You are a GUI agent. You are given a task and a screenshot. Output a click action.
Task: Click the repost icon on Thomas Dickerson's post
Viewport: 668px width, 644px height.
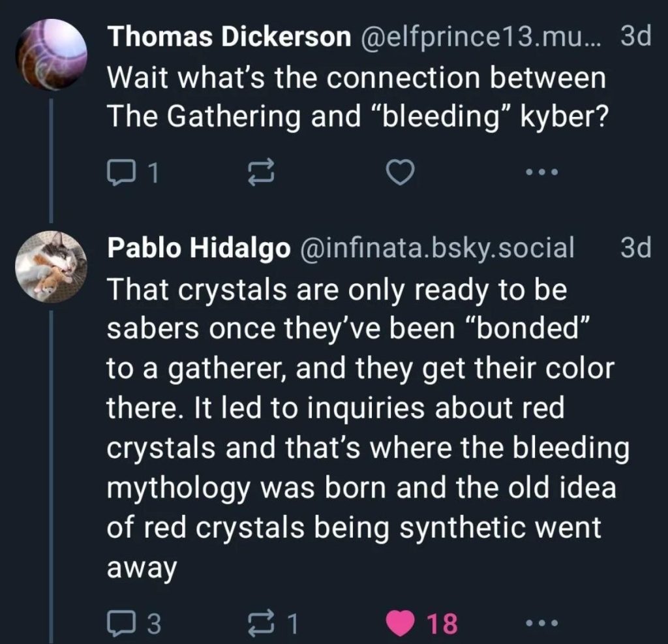261,172
